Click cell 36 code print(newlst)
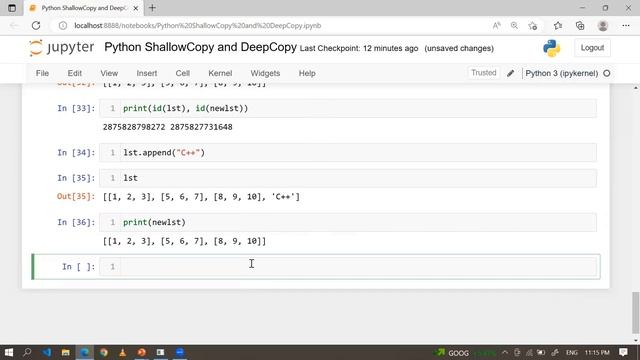 (x=154, y=222)
